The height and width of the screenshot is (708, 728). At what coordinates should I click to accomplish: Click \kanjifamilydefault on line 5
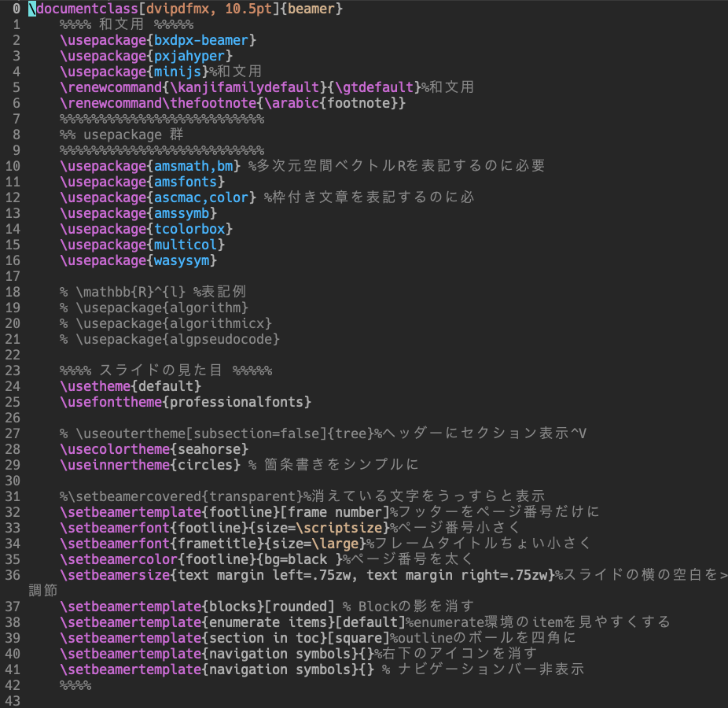point(245,87)
